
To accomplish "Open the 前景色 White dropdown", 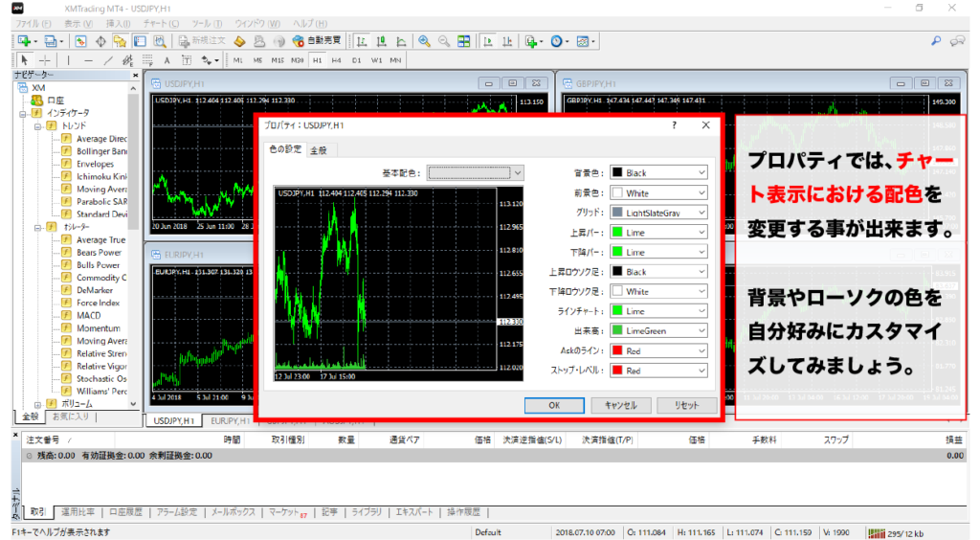I will (658, 192).
